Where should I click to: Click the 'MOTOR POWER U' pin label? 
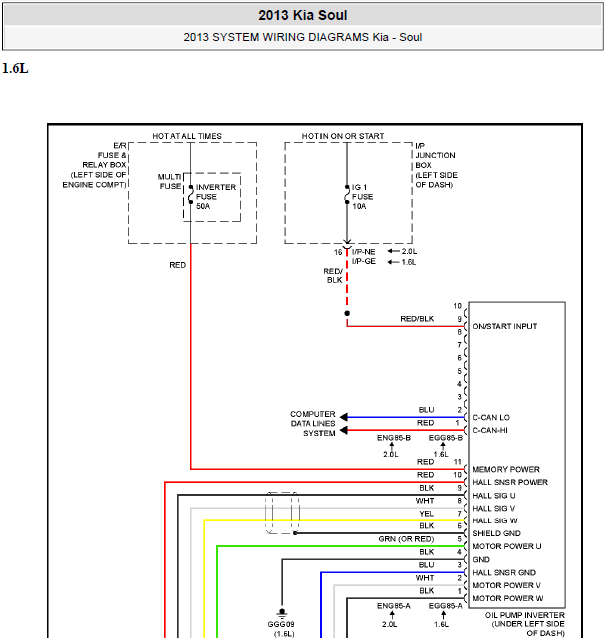[x=507, y=546]
